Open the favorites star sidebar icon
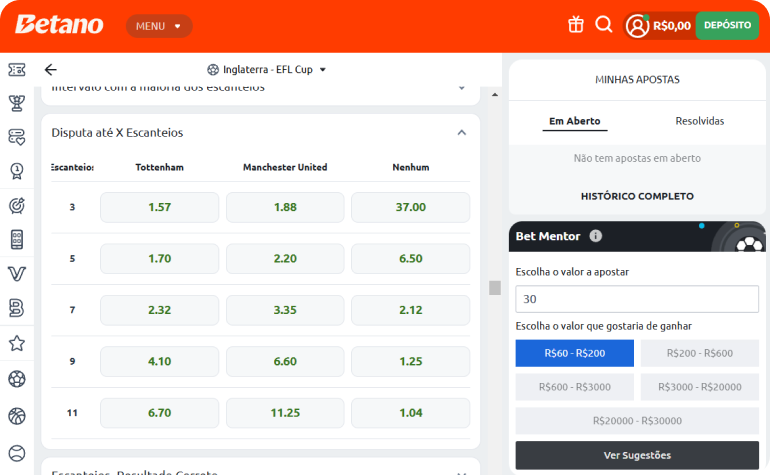This screenshot has width=770, height=475. click(17, 343)
